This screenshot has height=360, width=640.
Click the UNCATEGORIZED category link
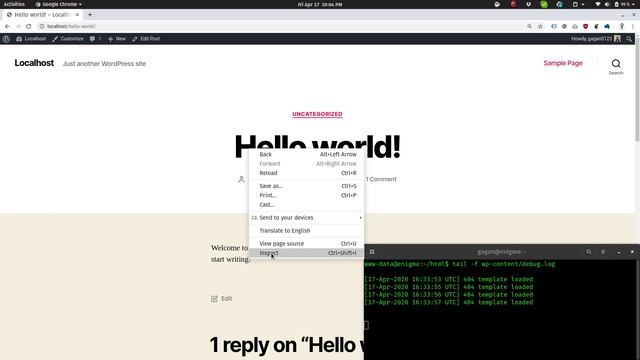click(317, 114)
